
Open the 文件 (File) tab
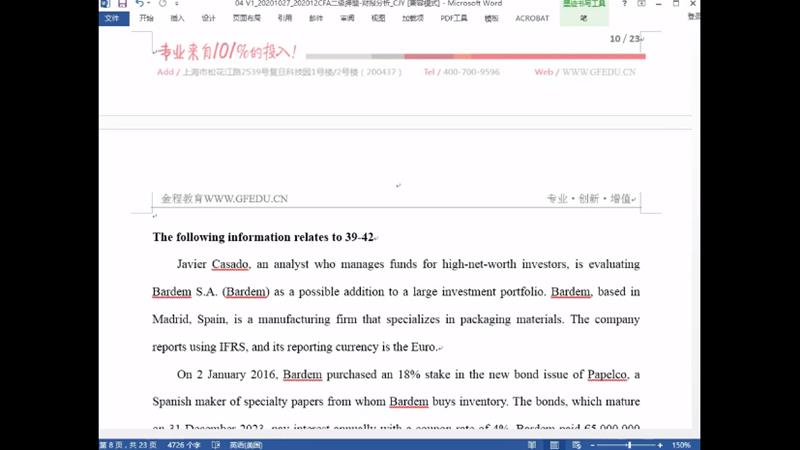[113, 18]
